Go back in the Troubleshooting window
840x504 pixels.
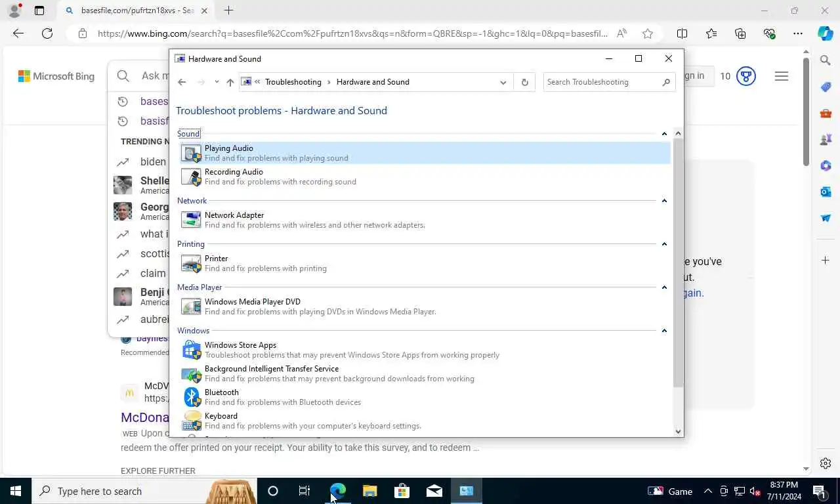182,82
